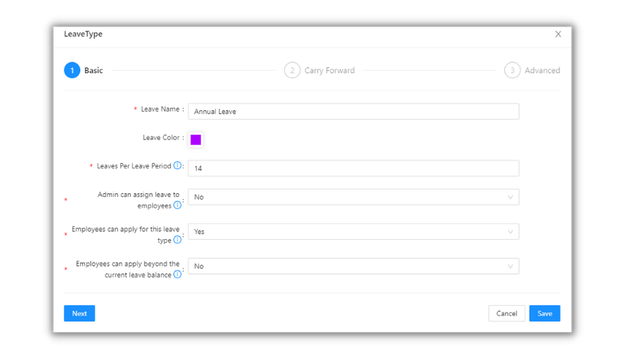Select the Basic step label
644x358 pixels.
[x=94, y=70]
